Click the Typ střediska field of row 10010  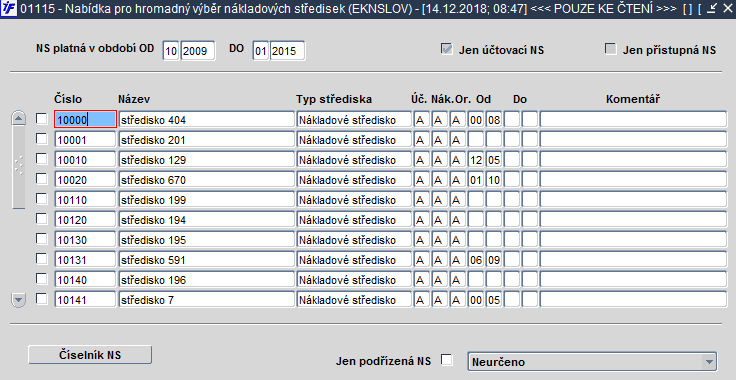click(x=354, y=160)
